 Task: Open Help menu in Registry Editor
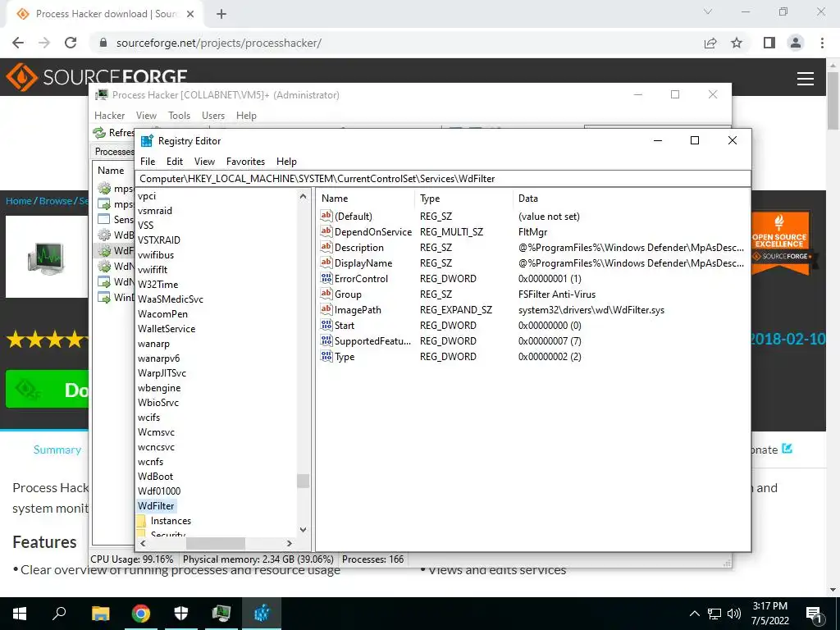point(286,162)
